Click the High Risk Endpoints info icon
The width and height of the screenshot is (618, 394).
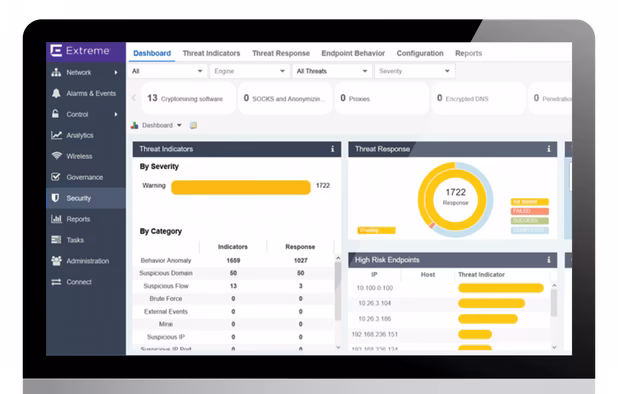pyautogui.click(x=549, y=260)
